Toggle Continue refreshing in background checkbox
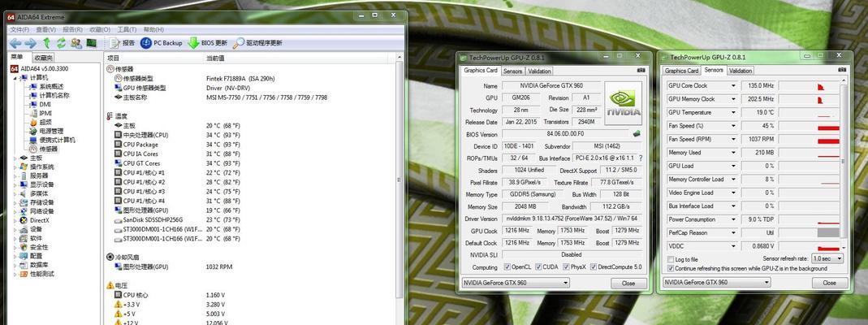868x325 pixels. click(x=672, y=268)
